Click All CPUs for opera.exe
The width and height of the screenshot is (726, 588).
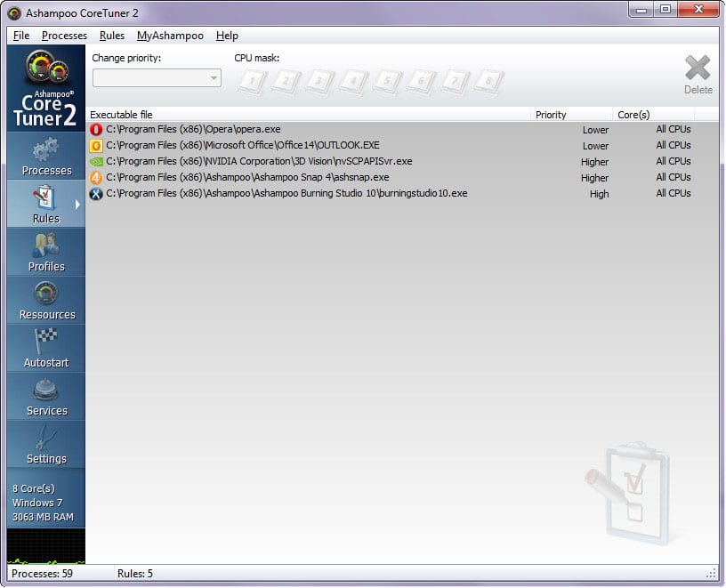pyautogui.click(x=674, y=130)
